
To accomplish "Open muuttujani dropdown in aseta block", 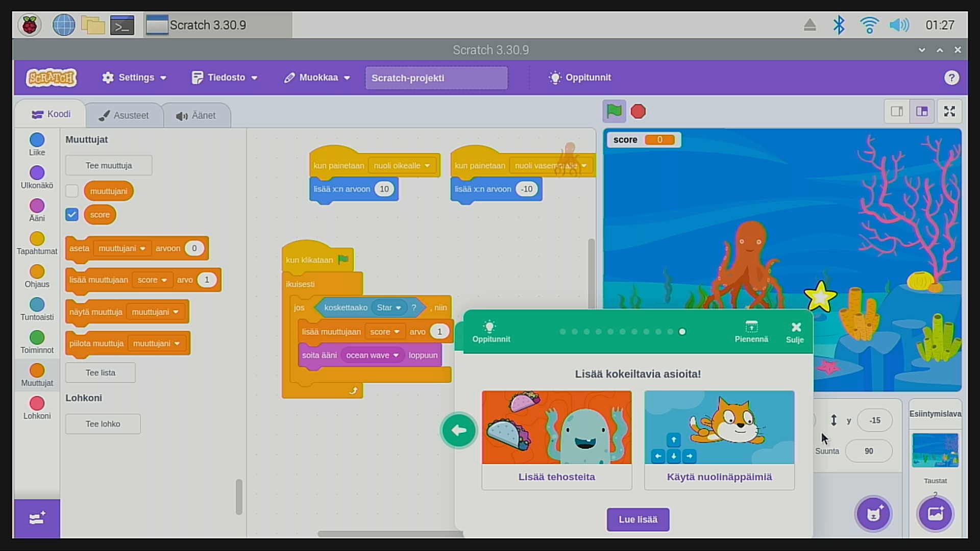I will pos(122,248).
